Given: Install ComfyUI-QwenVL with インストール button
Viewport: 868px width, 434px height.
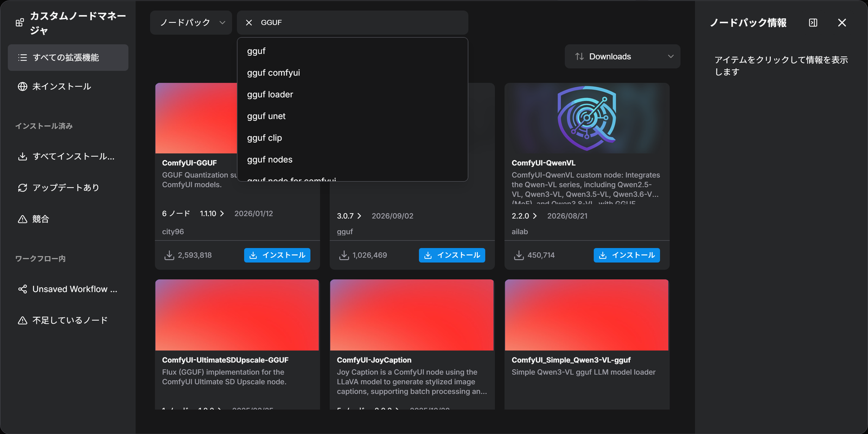Looking at the screenshot, I should 627,255.
